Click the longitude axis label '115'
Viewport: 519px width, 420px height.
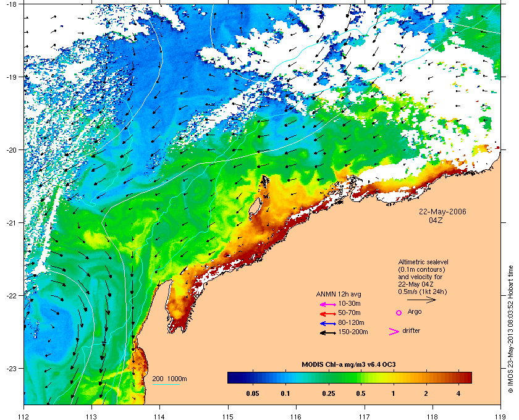coord(228,416)
